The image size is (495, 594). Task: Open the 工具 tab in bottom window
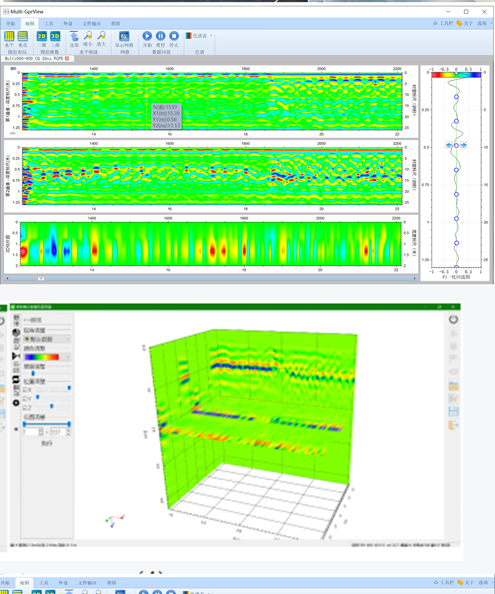coord(44,583)
